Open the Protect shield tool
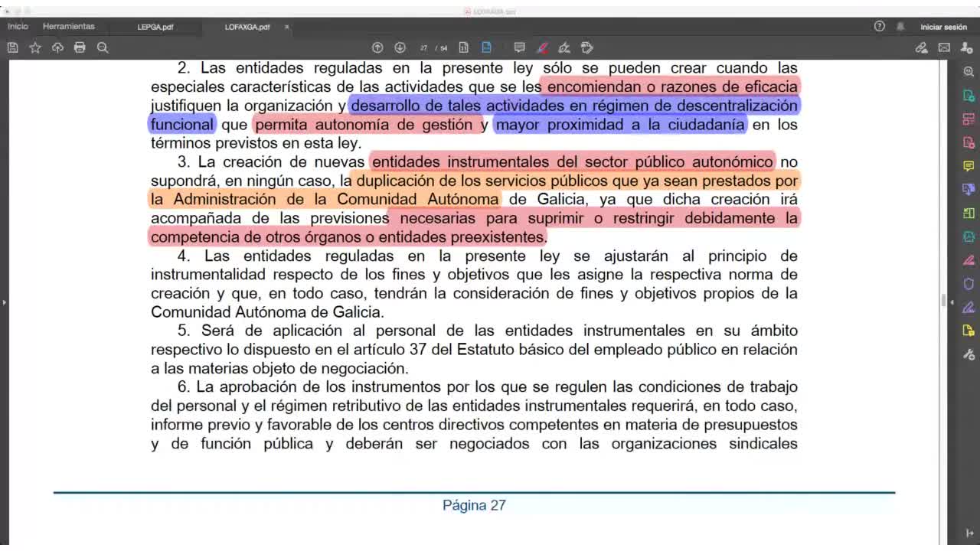The width and height of the screenshot is (980, 551). pos(969,284)
